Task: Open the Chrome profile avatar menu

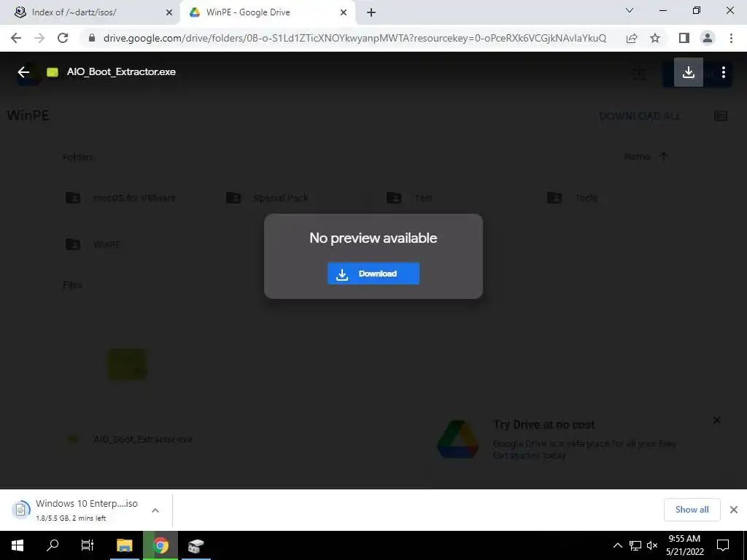Action: 708,38
